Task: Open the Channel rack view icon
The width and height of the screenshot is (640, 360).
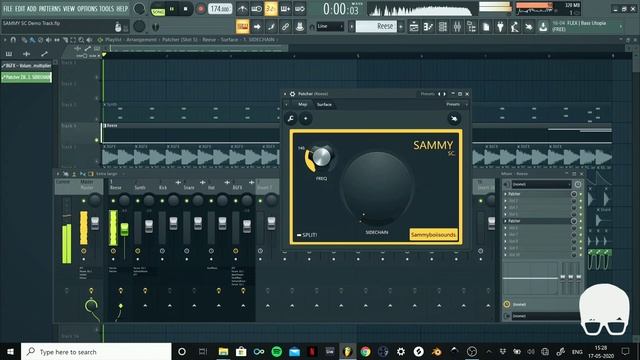Action: point(443,27)
